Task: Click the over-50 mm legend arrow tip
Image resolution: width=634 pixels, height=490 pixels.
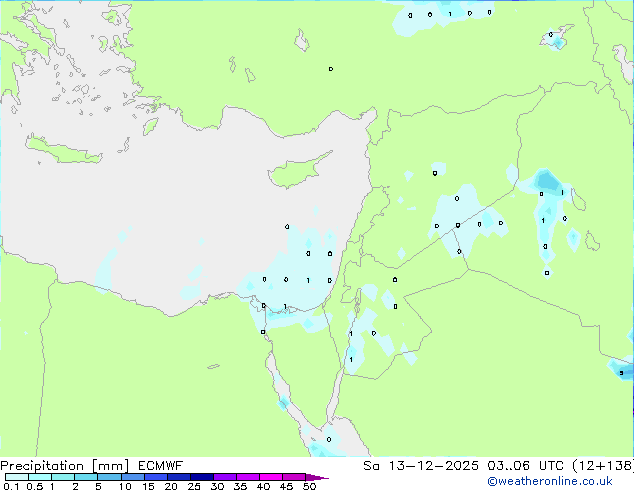Action: (x=317, y=477)
